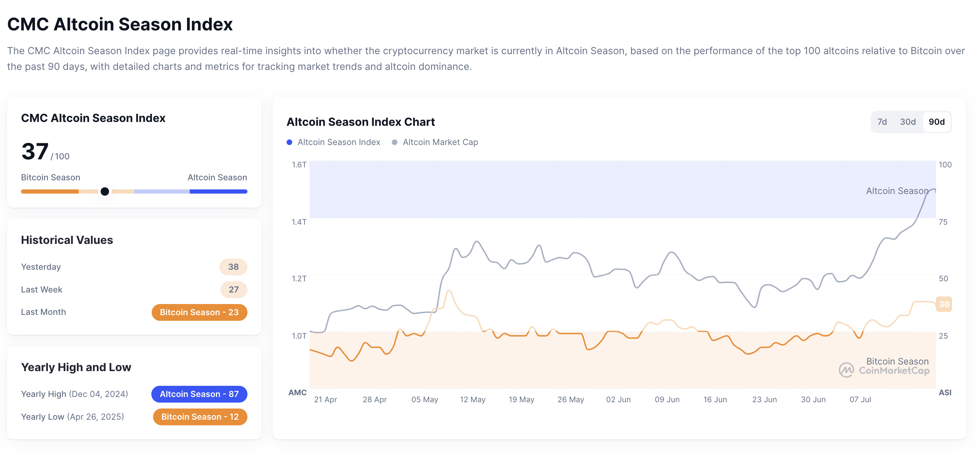Image resolution: width=980 pixels, height=455 pixels.
Task: Click the Yesterday value 38 badge
Action: [x=233, y=267]
